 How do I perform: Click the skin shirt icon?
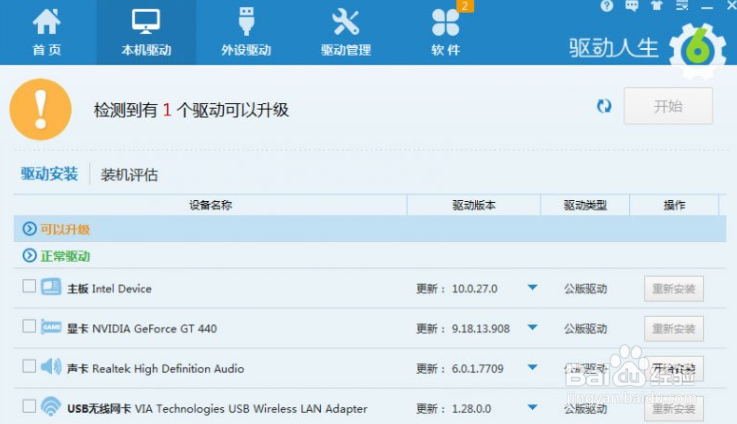click(x=657, y=6)
